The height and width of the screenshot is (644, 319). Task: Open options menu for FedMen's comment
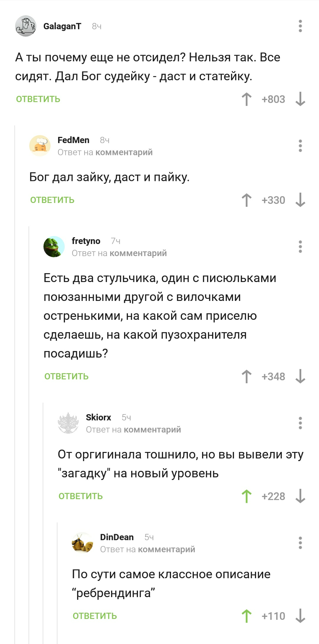(300, 146)
